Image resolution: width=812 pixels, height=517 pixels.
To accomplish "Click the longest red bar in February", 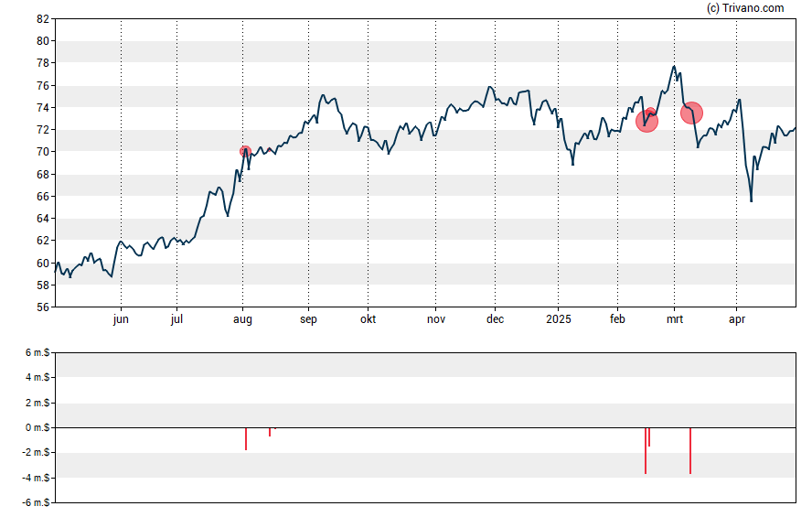I will tap(646, 451).
